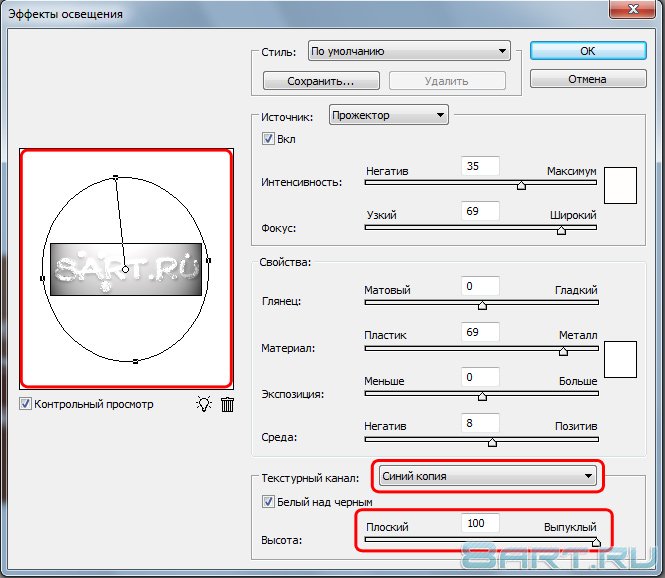
Task: Click the Максимум label
Action: click(571, 171)
